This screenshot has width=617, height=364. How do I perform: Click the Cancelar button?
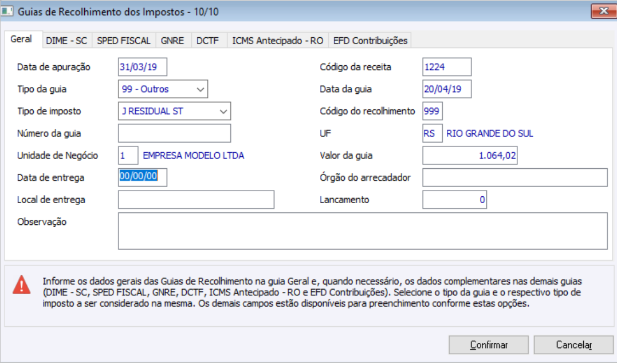click(x=573, y=345)
